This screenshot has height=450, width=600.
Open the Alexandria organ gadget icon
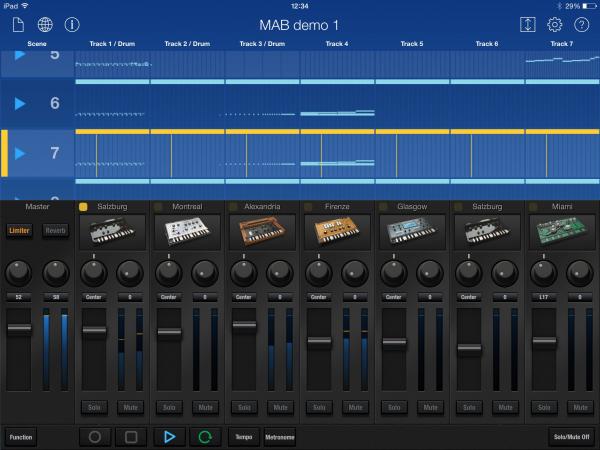click(x=262, y=231)
